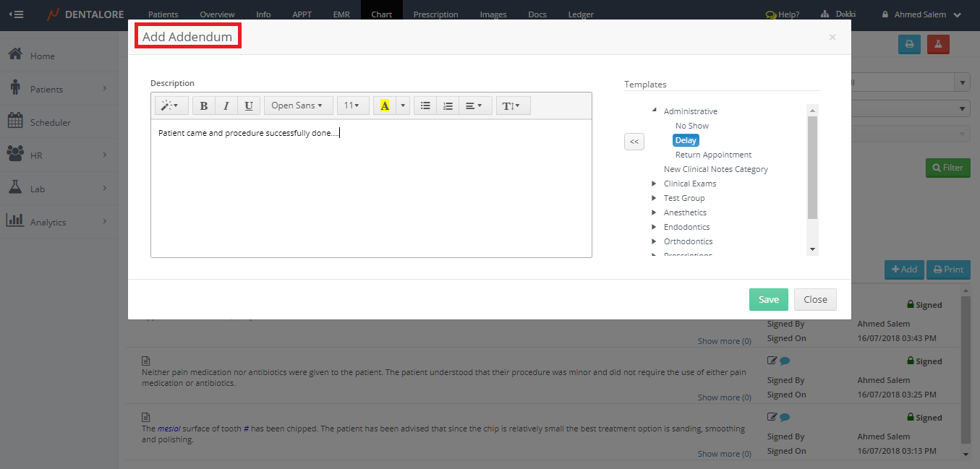Apply the yellow highlight color
Viewport: 980px width, 469px height.
point(384,106)
